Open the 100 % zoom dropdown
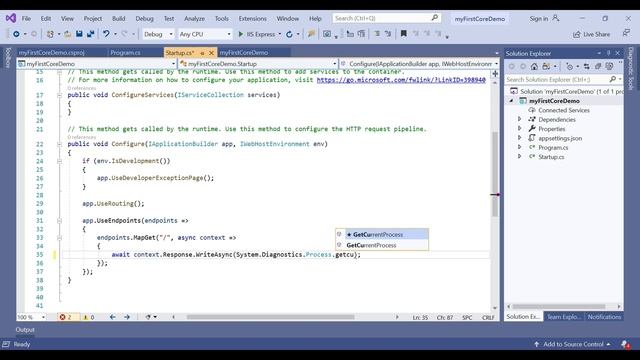 pos(43,317)
